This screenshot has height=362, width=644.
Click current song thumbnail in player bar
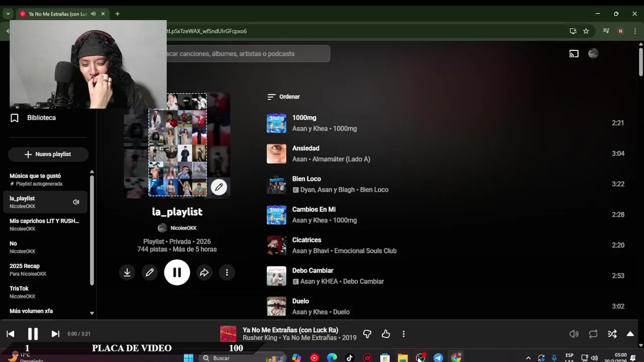(x=228, y=334)
